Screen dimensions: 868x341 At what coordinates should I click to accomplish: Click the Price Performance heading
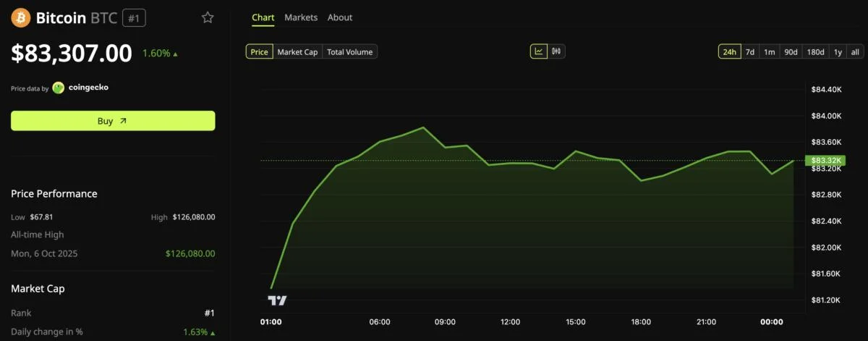[54, 194]
